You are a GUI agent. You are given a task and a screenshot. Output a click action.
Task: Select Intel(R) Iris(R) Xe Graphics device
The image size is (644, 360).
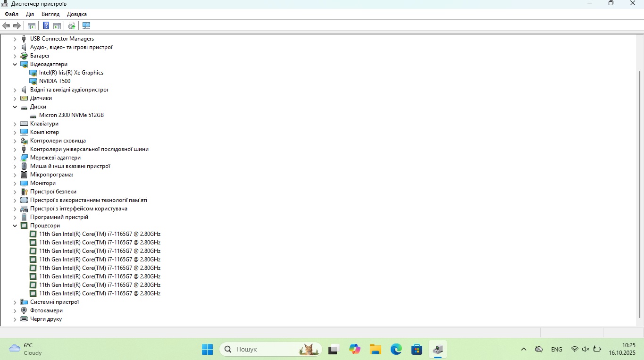[71, 73]
